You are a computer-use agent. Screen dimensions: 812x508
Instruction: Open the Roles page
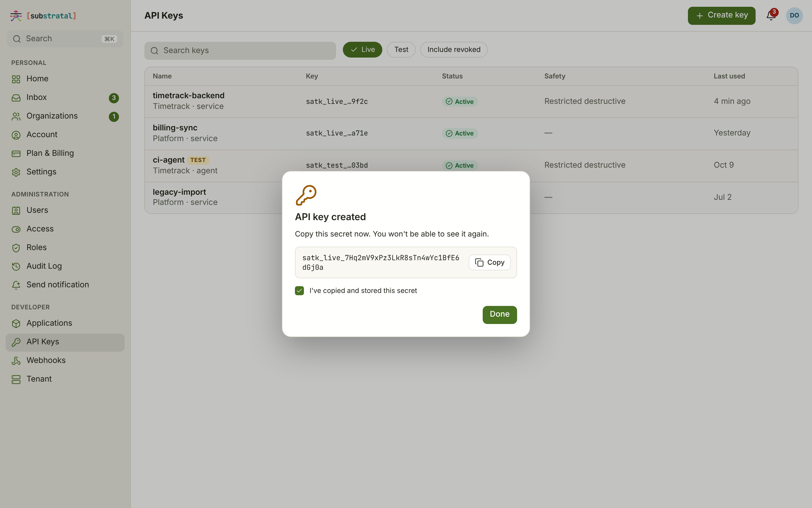click(65, 248)
